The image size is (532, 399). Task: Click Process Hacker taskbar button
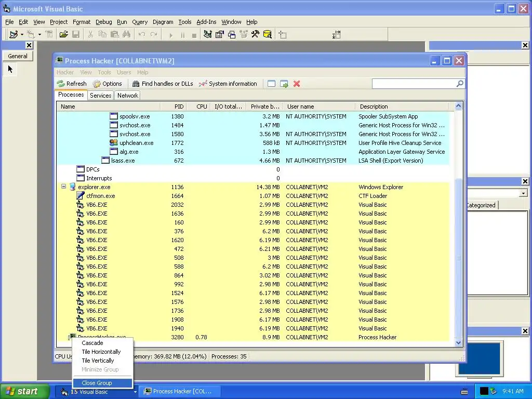181,392
